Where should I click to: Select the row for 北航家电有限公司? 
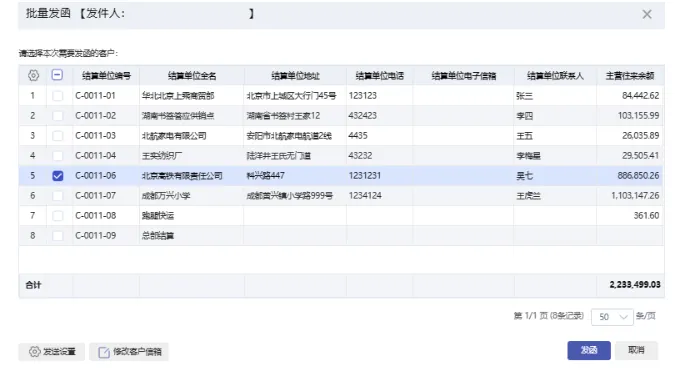(341, 135)
